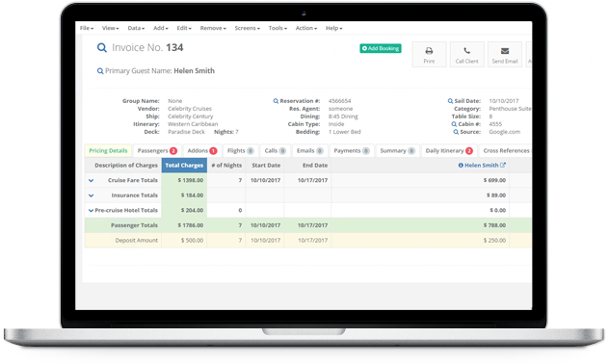The width and height of the screenshot is (609, 364).
Task: Click the Celebrity Cruises vendor value
Action: pyautogui.click(x=190, y=109)
